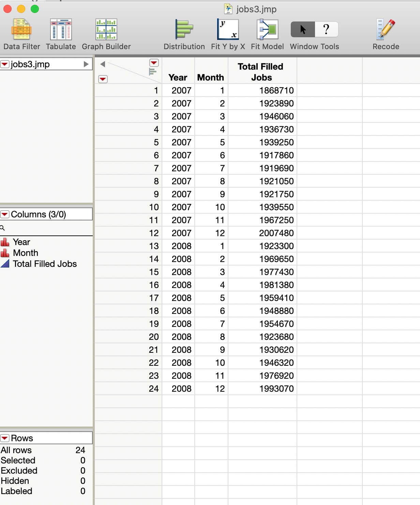Image resolution: width=420 pixels, height=505 pixels.
Task: Select the question mark help tool
Action: (x=326, y=30)
